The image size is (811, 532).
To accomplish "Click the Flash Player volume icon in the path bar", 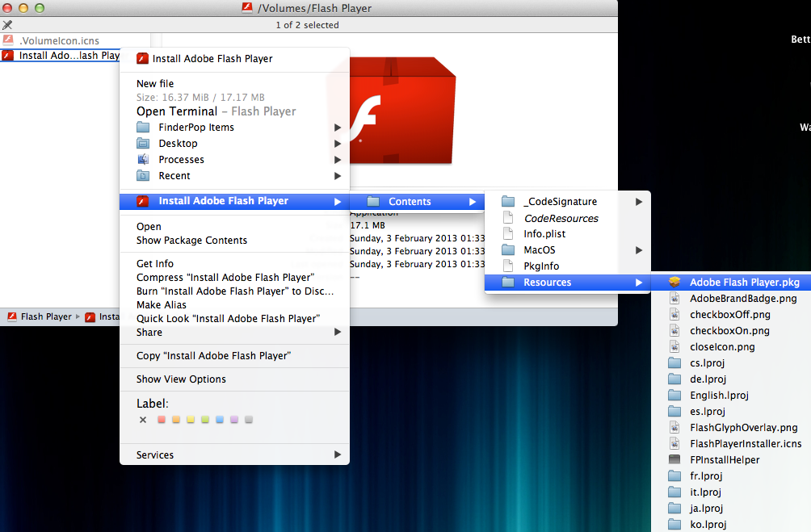I will (12, 316).
